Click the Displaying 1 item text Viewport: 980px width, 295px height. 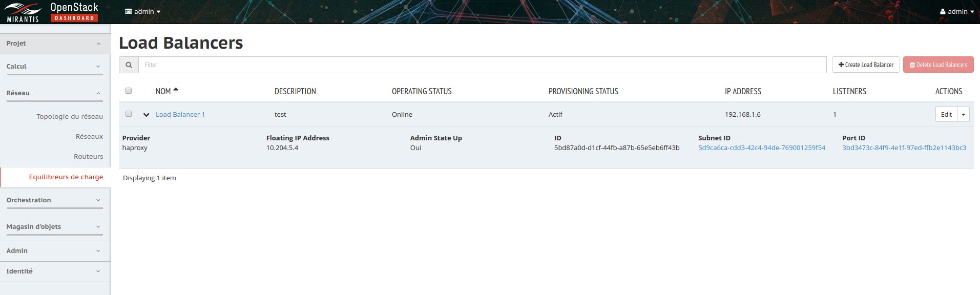[150, 178]
